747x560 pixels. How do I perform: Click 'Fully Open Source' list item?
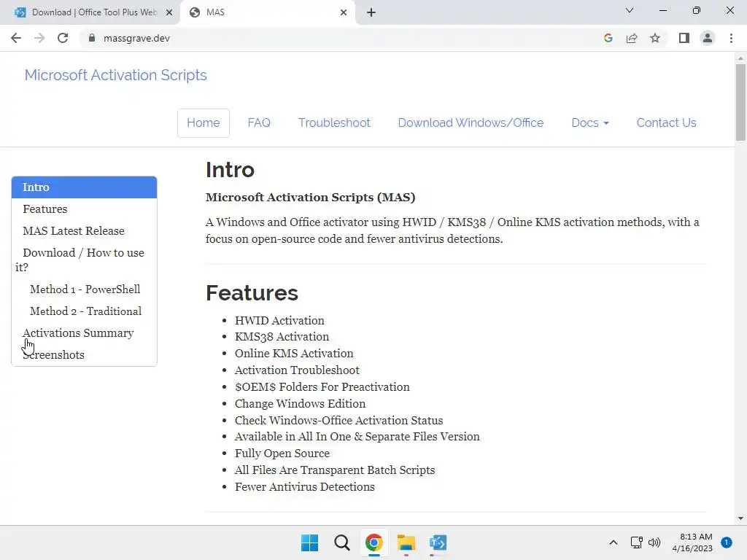coord(282,454)
